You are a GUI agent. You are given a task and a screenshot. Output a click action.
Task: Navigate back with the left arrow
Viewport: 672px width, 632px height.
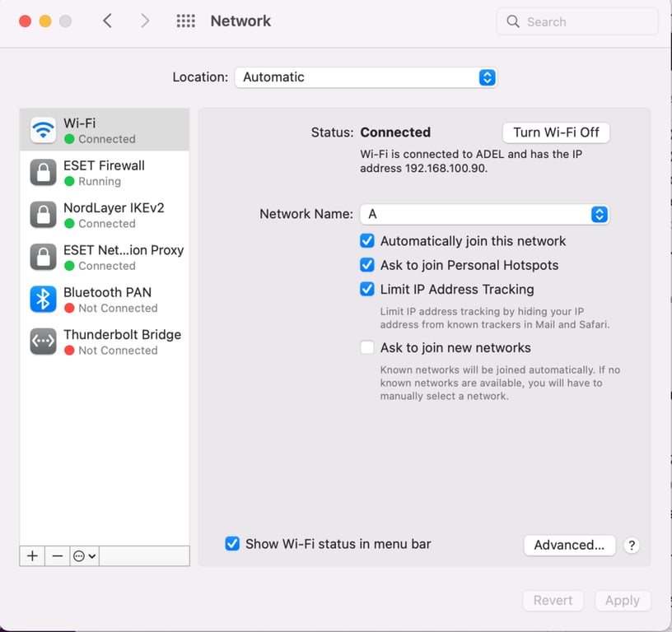coord(108,21)
